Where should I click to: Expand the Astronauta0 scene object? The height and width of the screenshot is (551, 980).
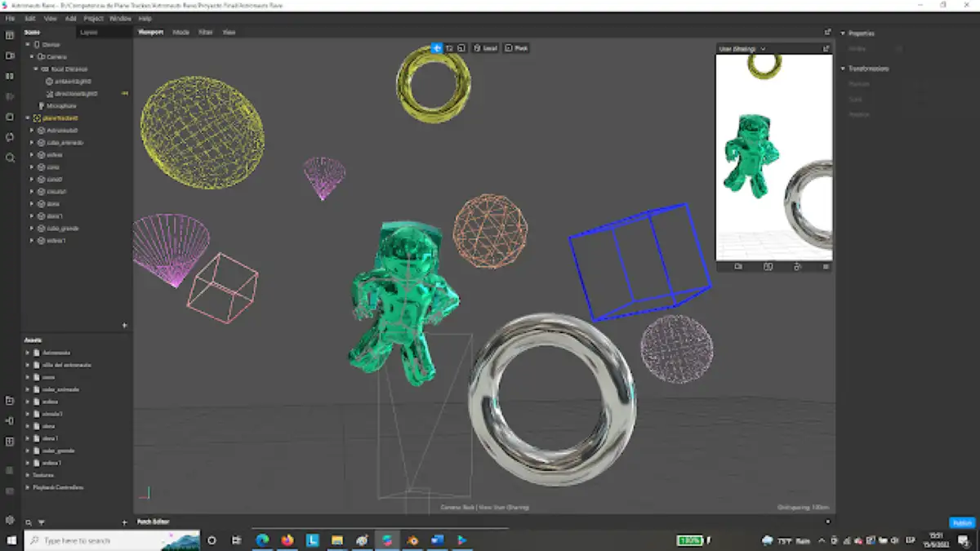point(32,131)
